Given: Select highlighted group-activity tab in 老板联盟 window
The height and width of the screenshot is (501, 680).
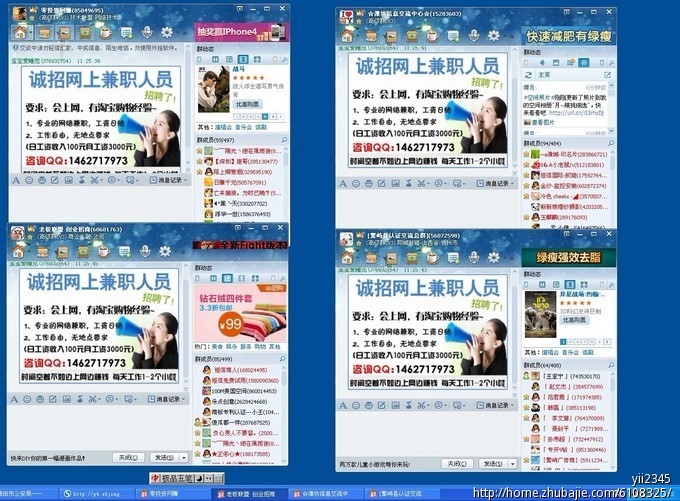Looking at the screenshot, I should (x=227, y=278).
